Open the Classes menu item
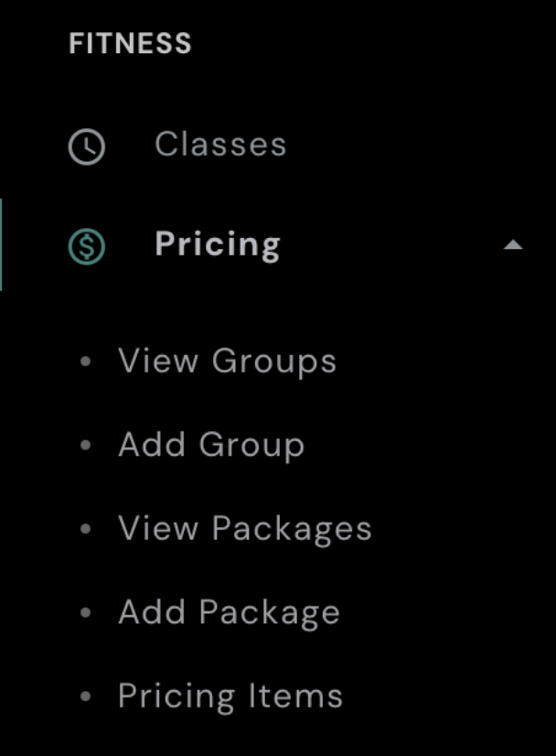This screenshot has height=756, width=556. (x=220, y=145)
